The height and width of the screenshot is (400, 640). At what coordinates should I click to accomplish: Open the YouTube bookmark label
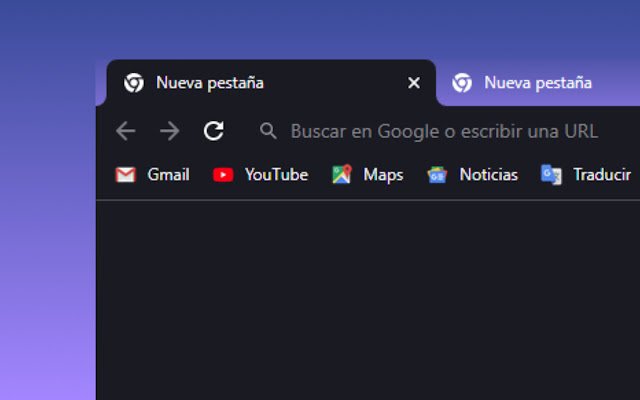pos(276,175)
